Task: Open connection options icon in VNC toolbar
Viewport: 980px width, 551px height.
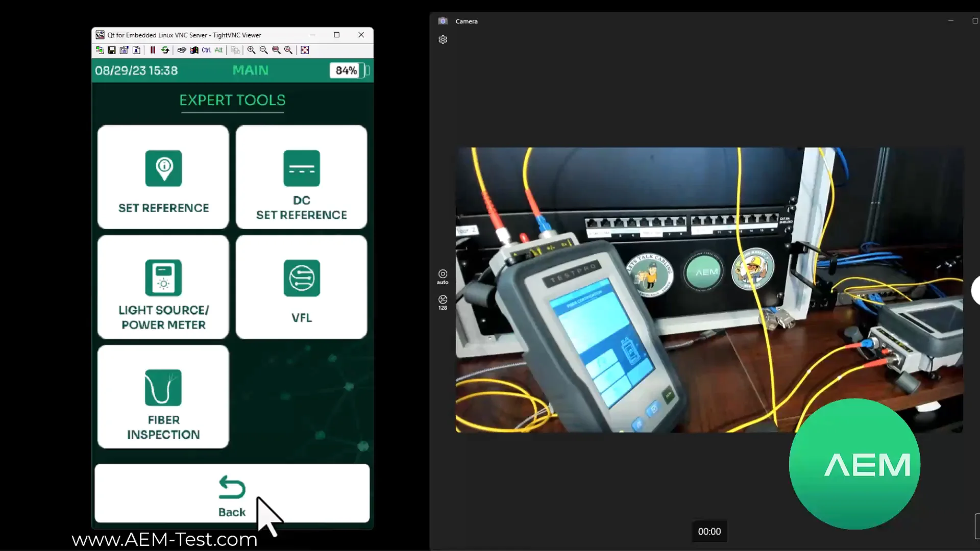Action: tap(124, 50)
